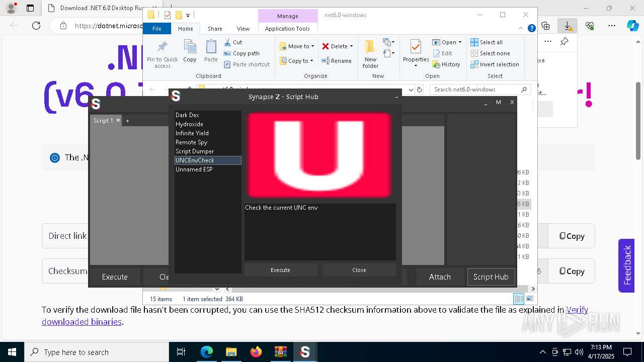Switch to large icons view layout
The height and width of the screenshot is (362, 644).
(x=529, y=299)
